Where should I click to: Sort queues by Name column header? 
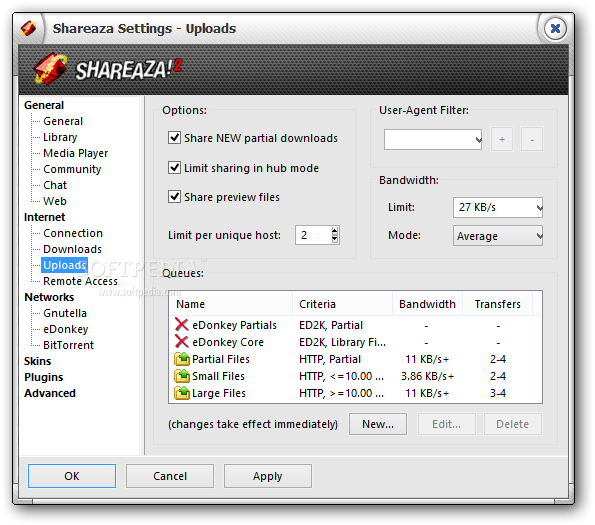pyautogui.click(x=231, y=304)
